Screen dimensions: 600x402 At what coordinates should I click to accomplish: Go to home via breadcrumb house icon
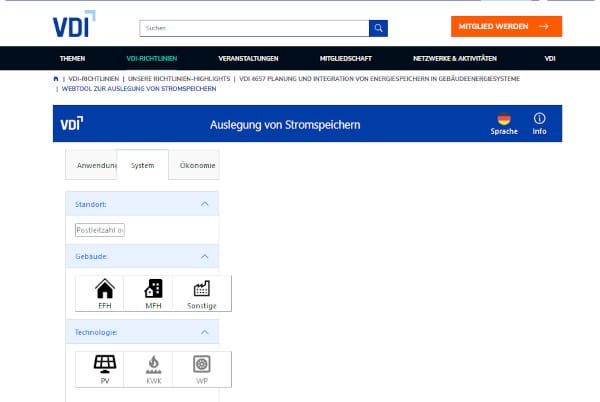point(55,77)
